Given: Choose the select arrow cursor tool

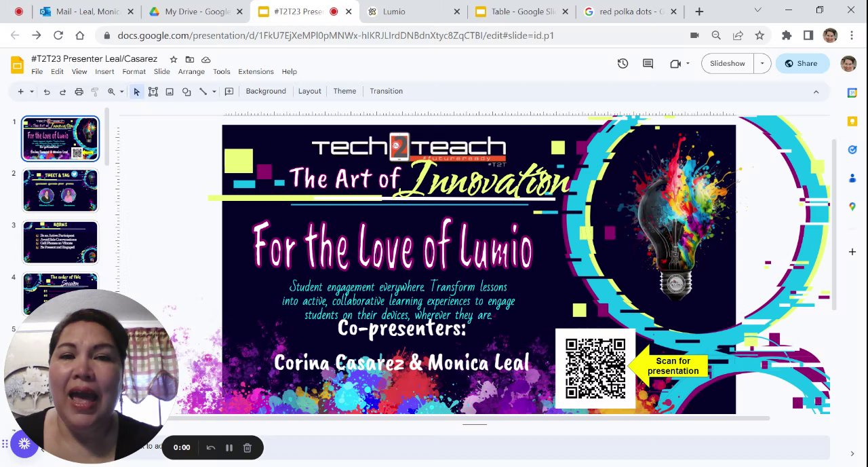Looking at the screenshot, I should coord(136,92).
